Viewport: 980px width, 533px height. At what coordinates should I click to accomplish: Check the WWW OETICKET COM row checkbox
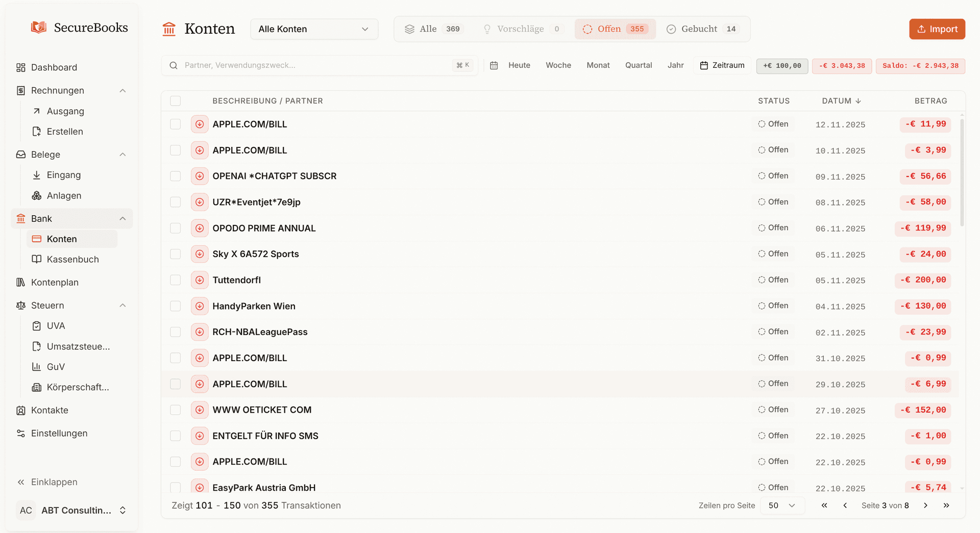coord(176,410)
